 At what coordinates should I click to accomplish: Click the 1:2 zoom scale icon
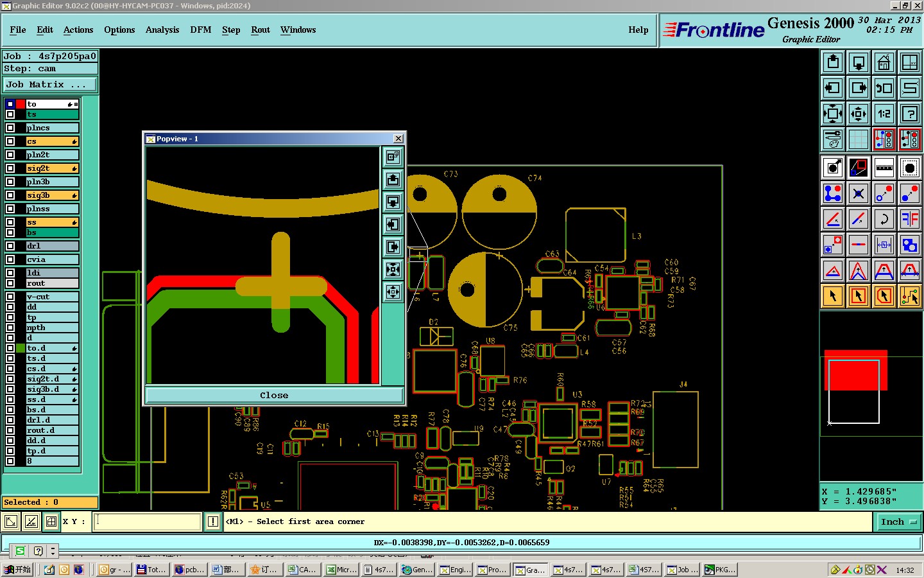(x=884, y=114)
